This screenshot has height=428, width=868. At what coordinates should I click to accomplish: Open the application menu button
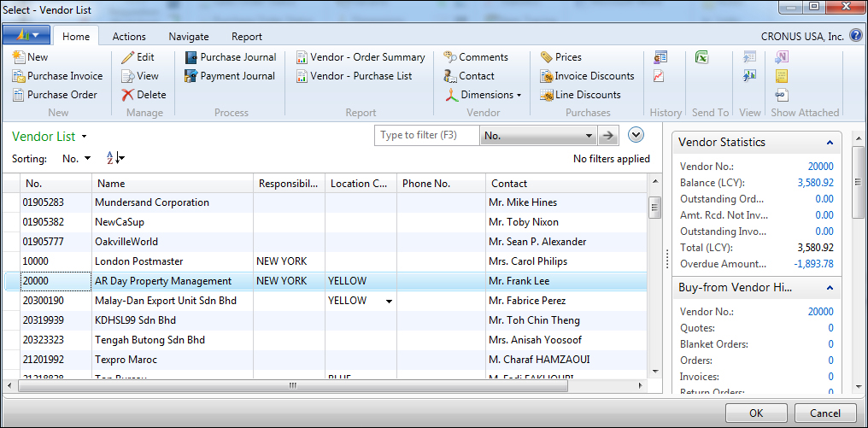tap(26, 35)
